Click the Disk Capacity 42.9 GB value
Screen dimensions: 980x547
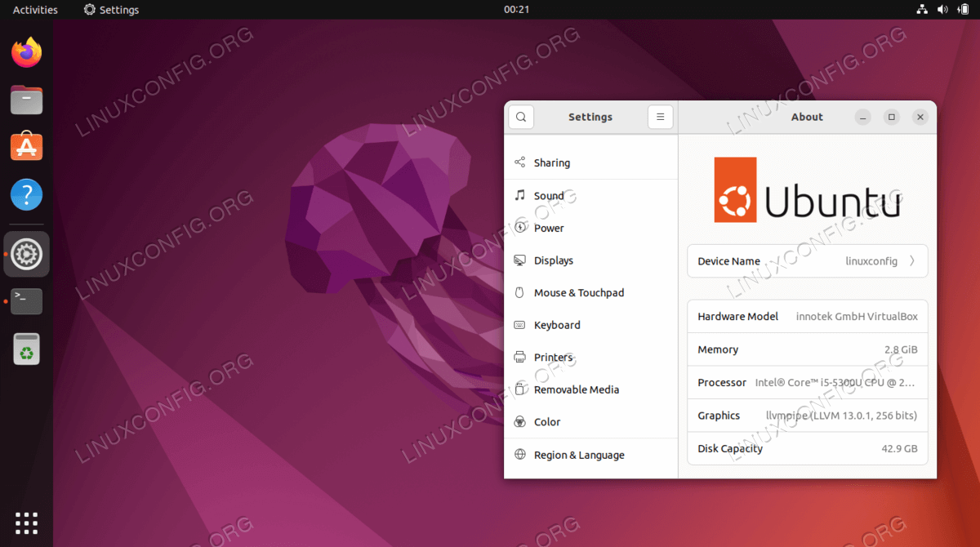(898, 448)
